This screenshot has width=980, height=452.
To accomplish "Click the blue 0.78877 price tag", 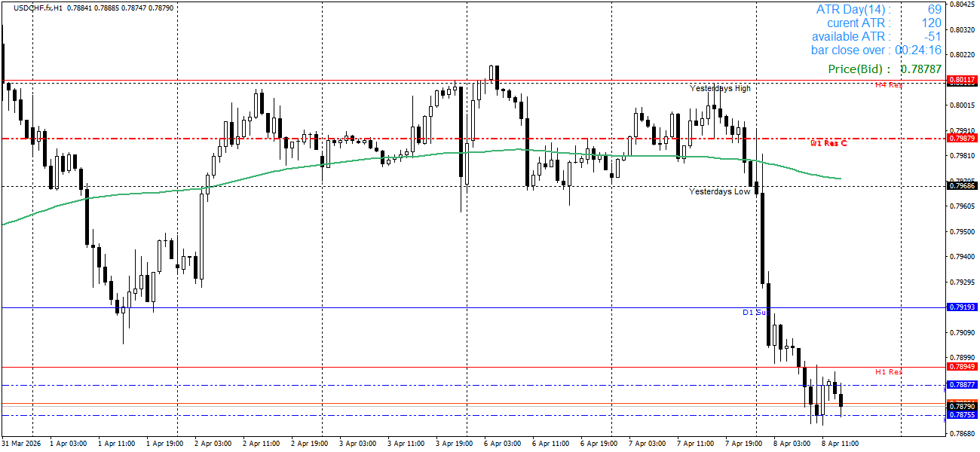I will coord(962,385).
